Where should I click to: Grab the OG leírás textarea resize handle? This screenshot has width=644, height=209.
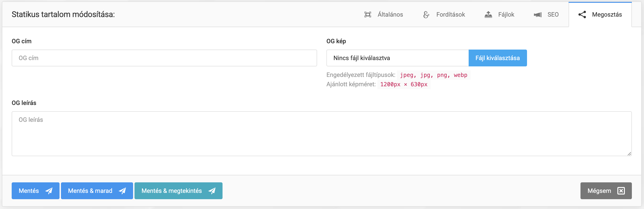click(629, 154)
